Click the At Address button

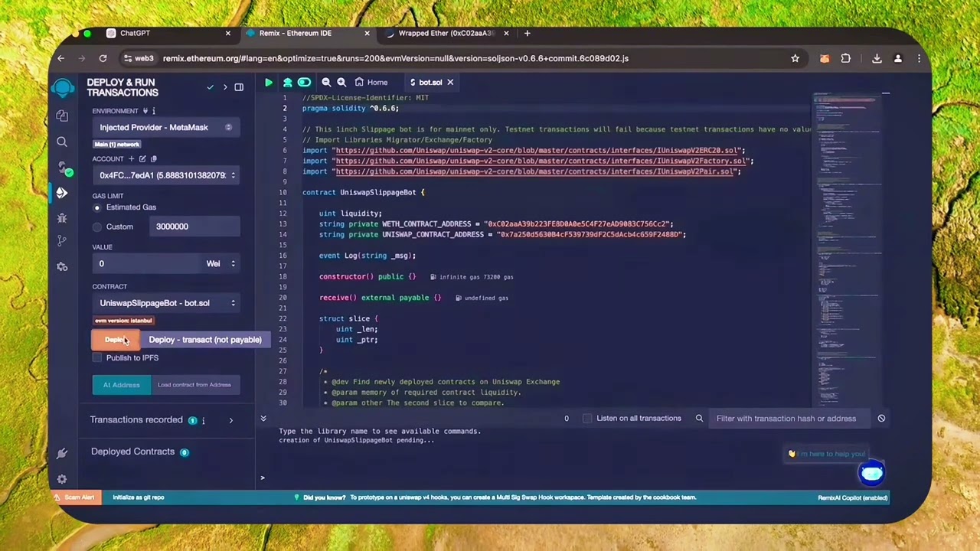point(122,385)
